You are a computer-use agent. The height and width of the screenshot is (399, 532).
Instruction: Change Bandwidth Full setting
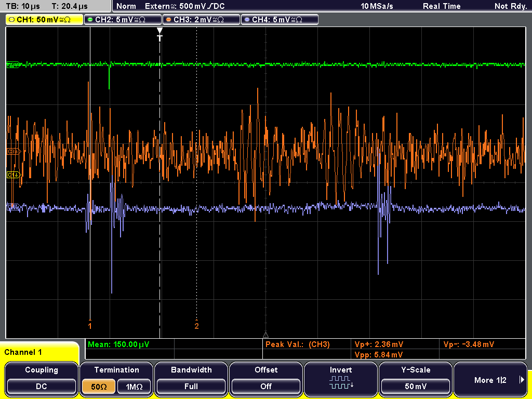(191, 379)
